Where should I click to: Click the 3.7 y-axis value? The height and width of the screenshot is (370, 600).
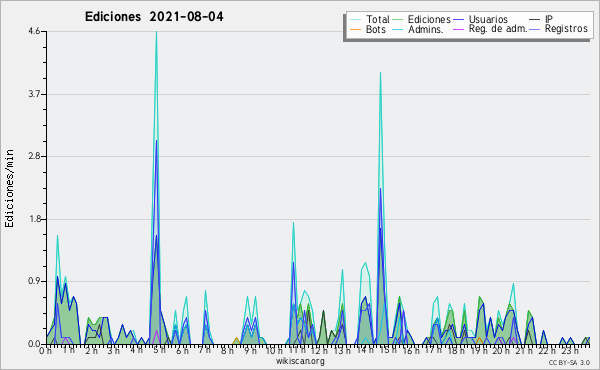click(x=34, y=94)
